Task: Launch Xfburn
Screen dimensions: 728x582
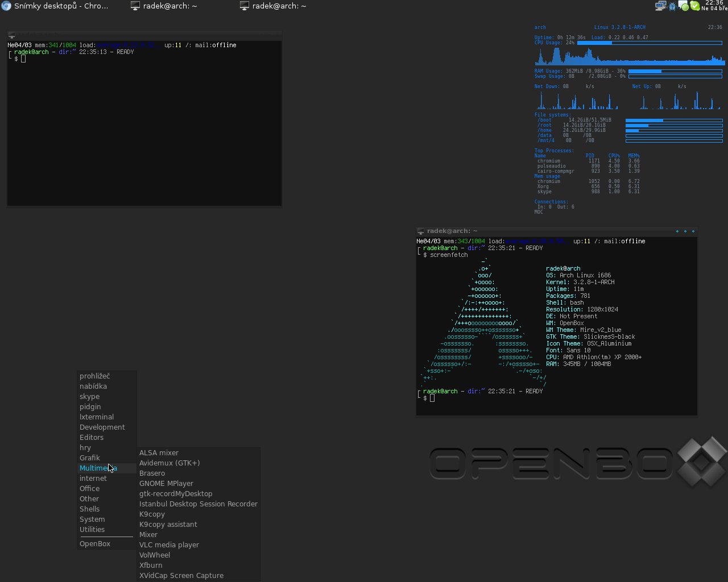Action: [x=199, y=566]
